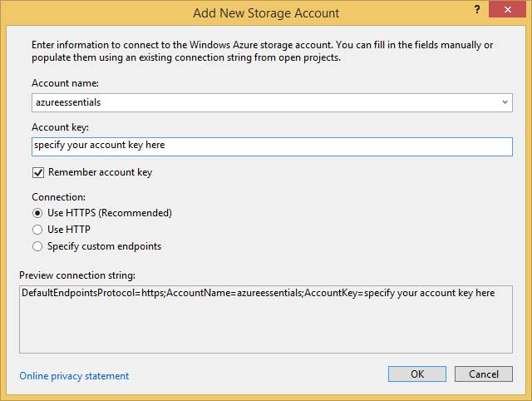This screenshot has height=401, width=532.
Task: Expand the Account name dropdown arrow
Action: pos(505,102)
